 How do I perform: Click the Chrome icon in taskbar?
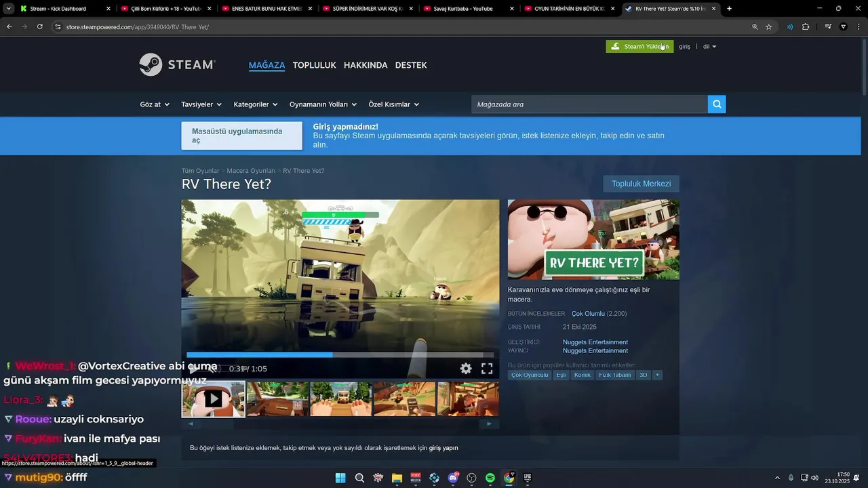tap(509, 478)
